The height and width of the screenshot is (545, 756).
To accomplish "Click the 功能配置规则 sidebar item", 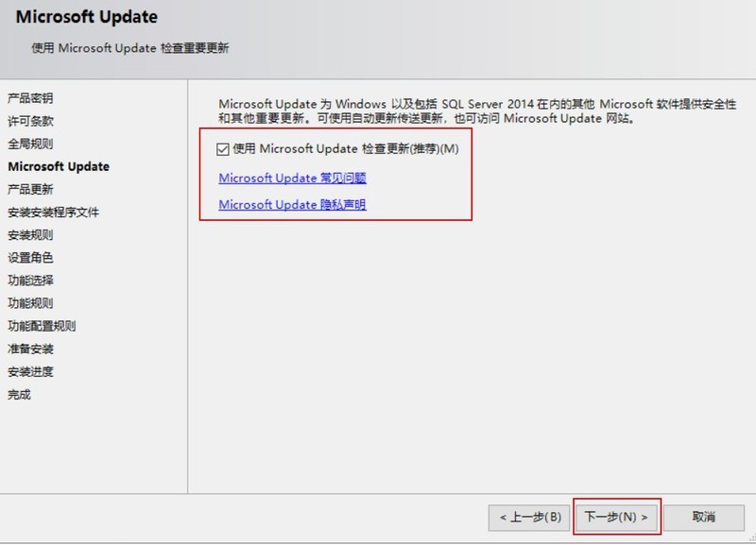I will click(x=42, y=326).
